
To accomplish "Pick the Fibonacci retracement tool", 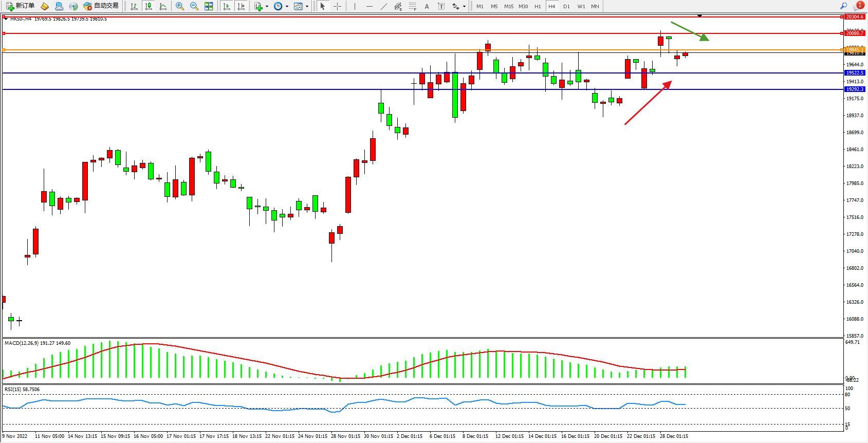I will (413, 6).
